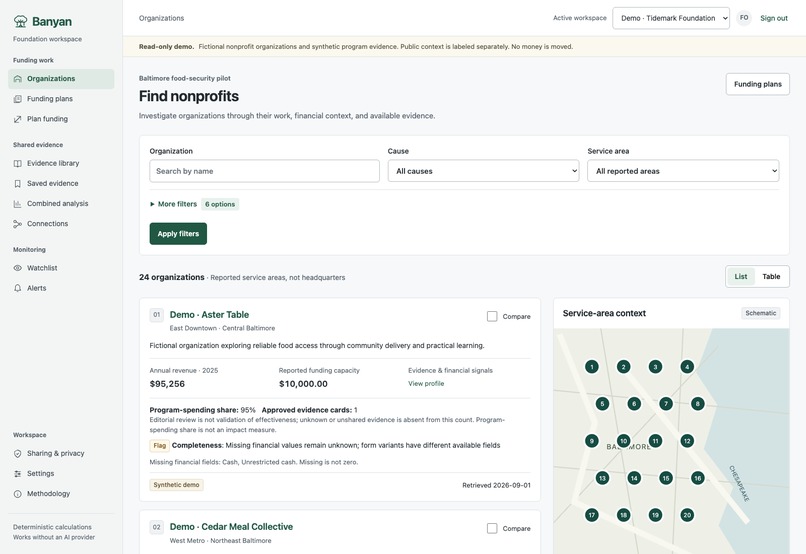Image resolution: width=806 pixels, height=554 pixels.
Task: Open Alerts in the sidebar
Action: pos(61,288)
